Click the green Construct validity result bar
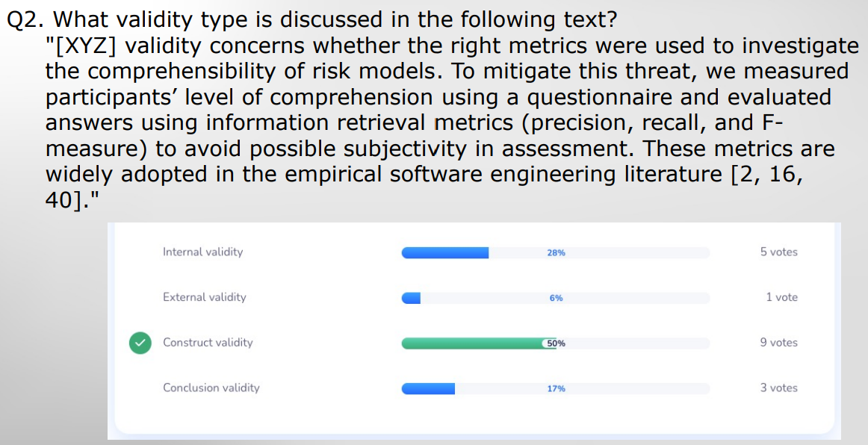Viewport: 868px width, 445px height. pos(472,343)
